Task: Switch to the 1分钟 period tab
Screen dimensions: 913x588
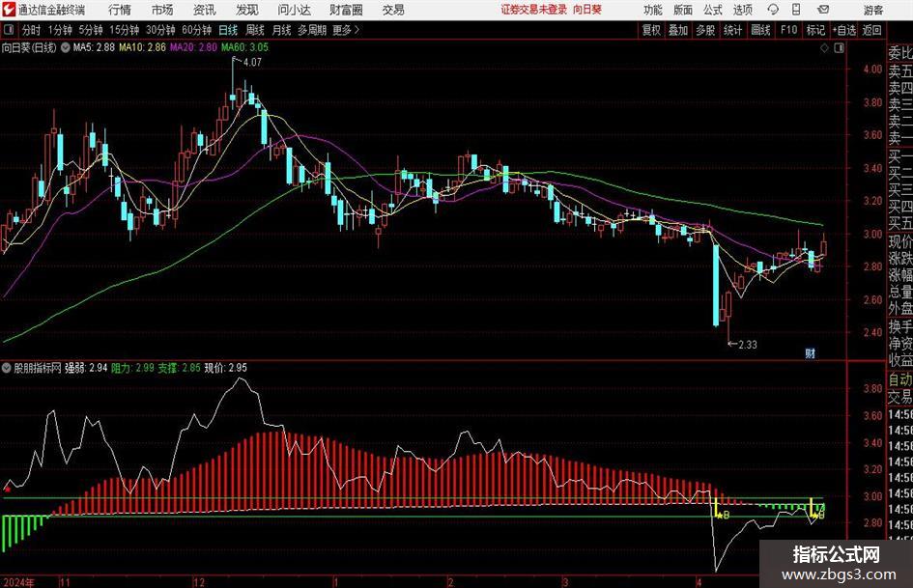Action: pos(60,30)
